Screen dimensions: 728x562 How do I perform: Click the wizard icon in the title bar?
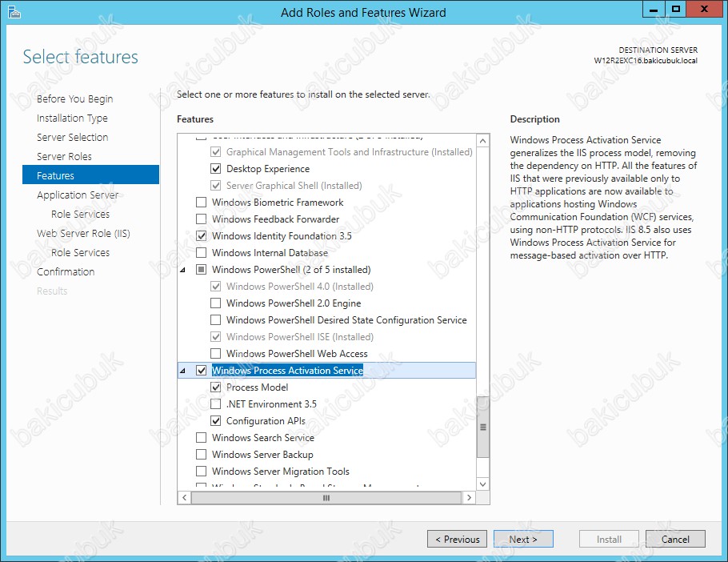point(14,12)
